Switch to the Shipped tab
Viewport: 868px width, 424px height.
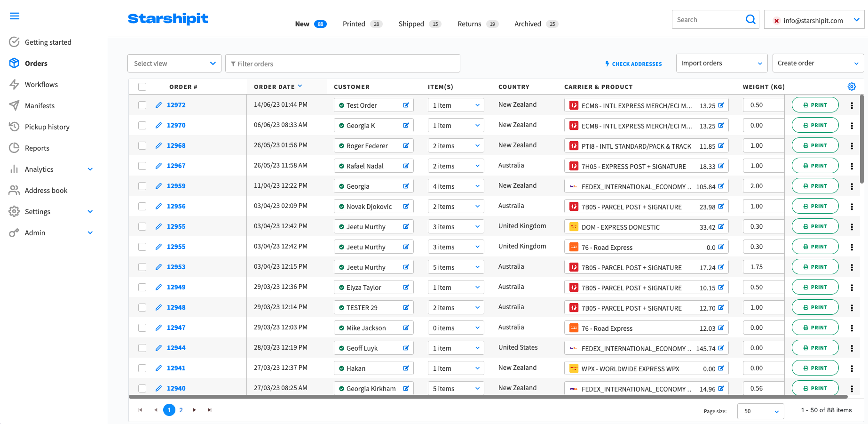click(411, 24)
